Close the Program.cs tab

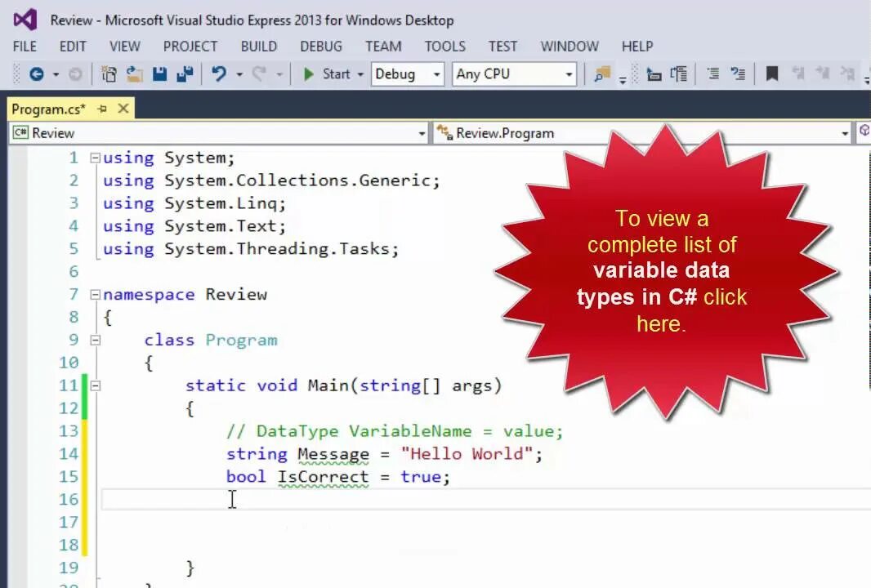(123, 109)
